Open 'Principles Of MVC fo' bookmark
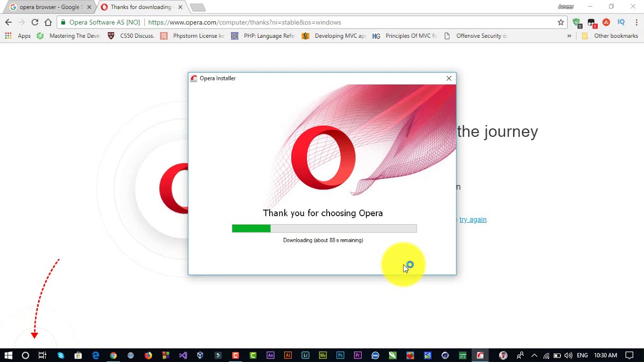This screenshot has width=644, height=362. click(x=405, y=36)
